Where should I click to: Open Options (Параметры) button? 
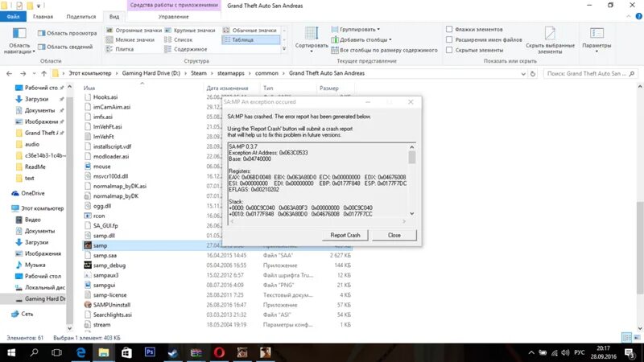coord(597,39)
